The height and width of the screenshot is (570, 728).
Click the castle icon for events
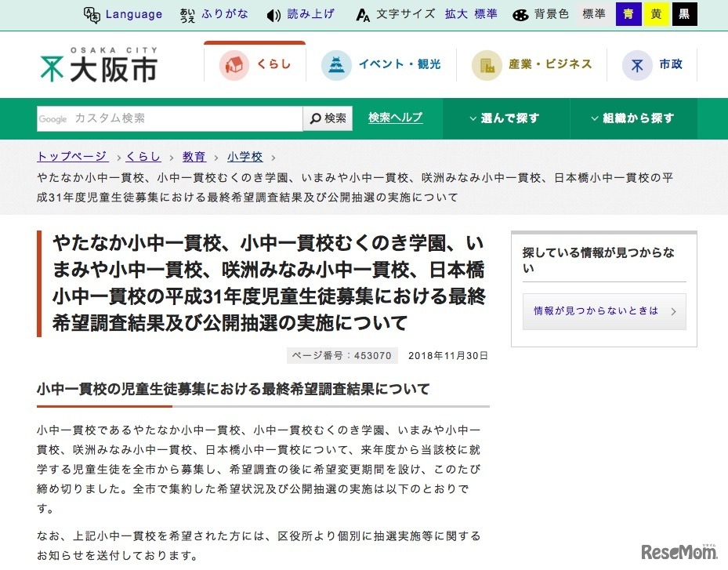[x=336, y=65]
